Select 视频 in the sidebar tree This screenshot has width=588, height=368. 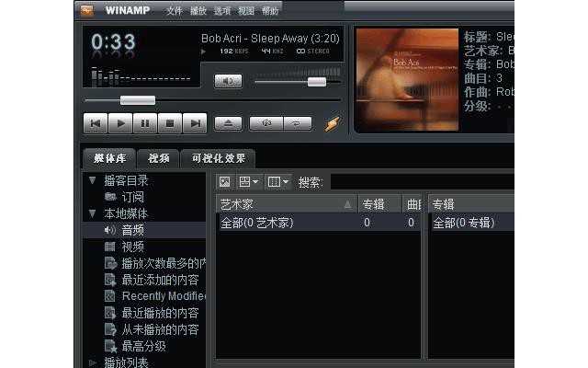tap(132, 247)
